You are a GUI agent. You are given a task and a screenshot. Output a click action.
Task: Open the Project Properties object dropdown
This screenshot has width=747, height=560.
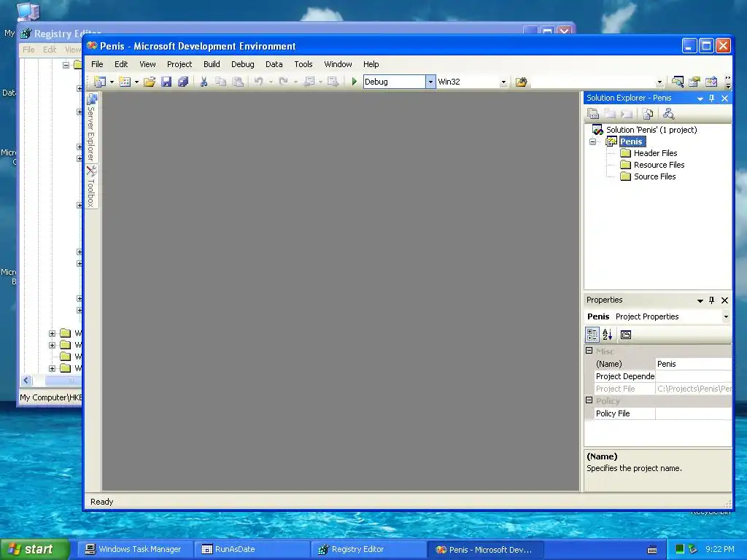click(x=726, y=316)
